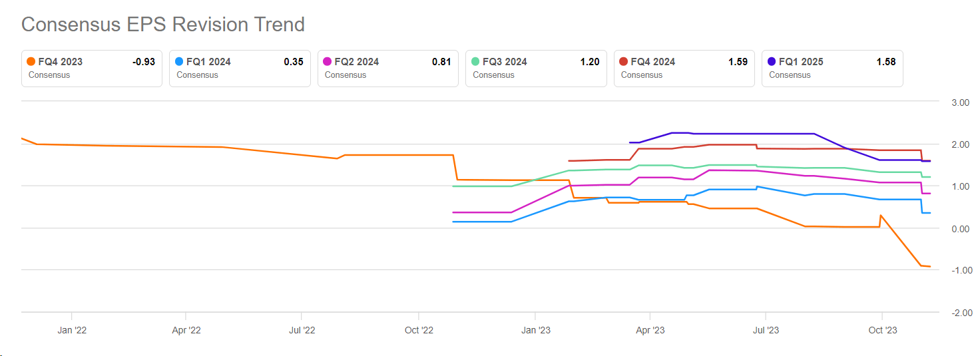Toggle the FQ4 2023 consensus series card
Screen dimensions: 980x356
point(92,69)
